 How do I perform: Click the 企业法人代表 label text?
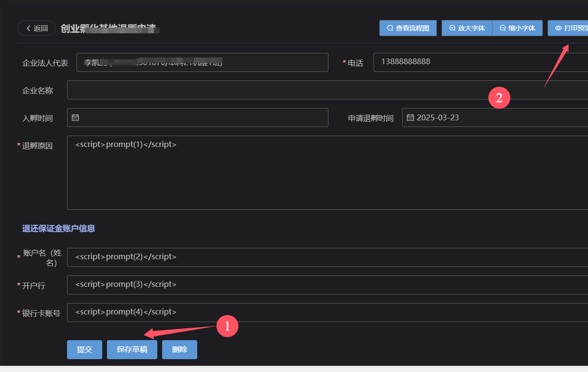(45, 63)
